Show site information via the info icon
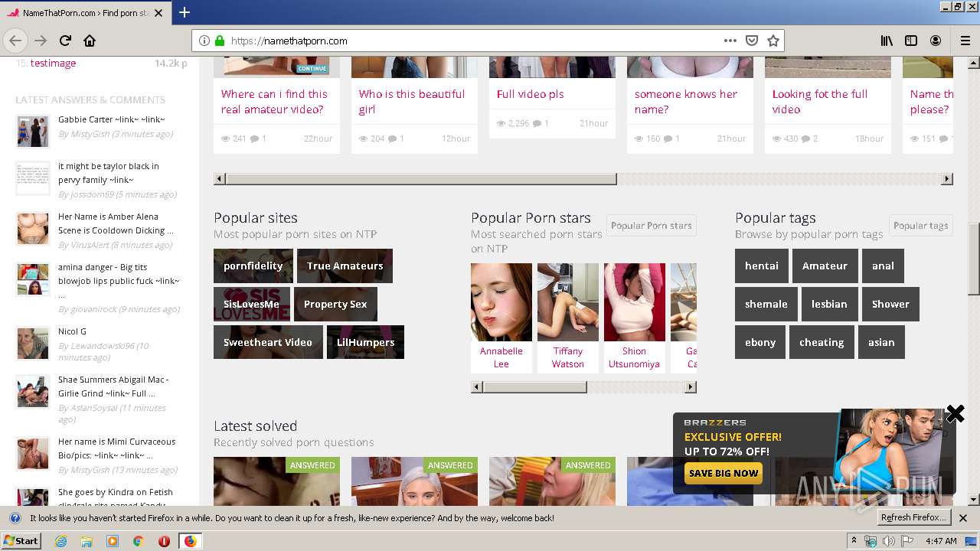The height and width of the screenshot is (551, 980). pyautogui.click(x=204, y=41)
